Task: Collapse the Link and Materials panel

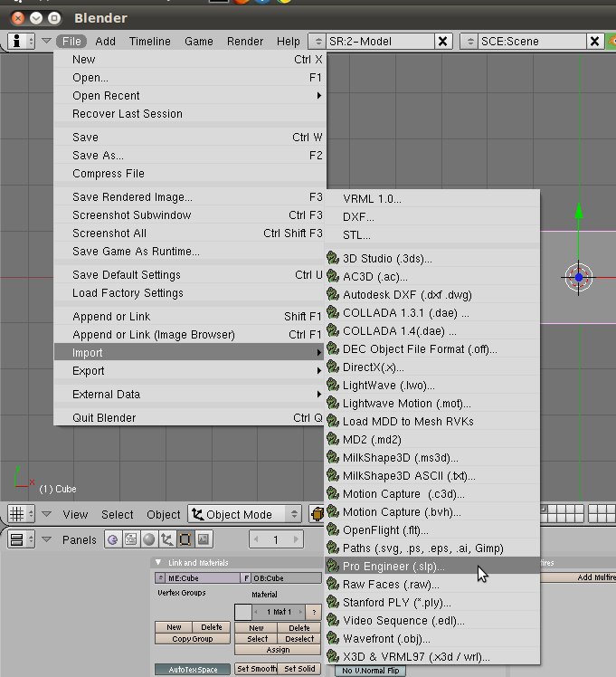Action: click(158, 562)
